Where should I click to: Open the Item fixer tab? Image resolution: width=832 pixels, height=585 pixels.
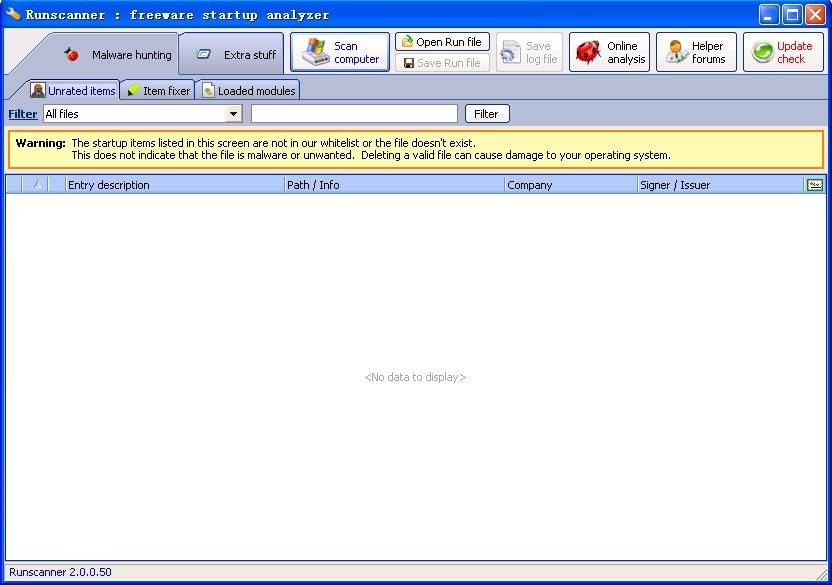pos(158,91)
